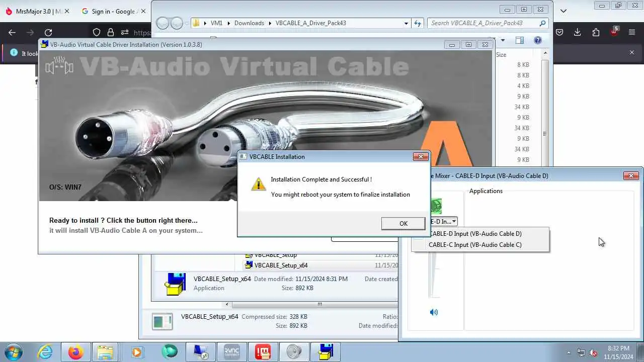The image size is (644, 362).
Task: Close the MrsMajor 3.0 tab
Action: (67, 11)
